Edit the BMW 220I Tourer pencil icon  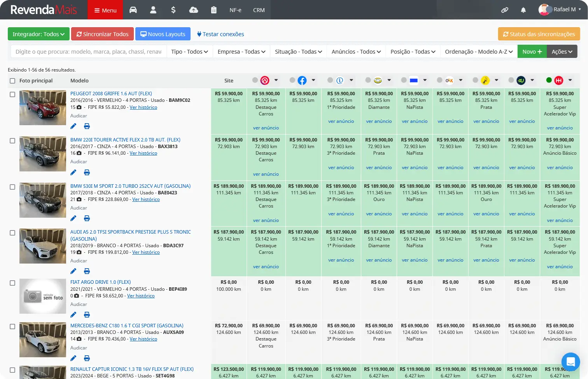tap(73, 172)
